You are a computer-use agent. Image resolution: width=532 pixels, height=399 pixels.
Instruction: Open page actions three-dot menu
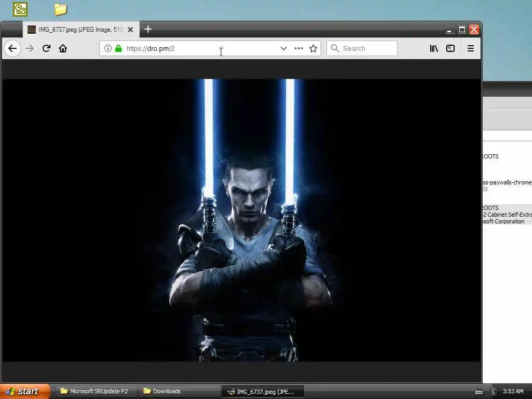pos(299,48)
